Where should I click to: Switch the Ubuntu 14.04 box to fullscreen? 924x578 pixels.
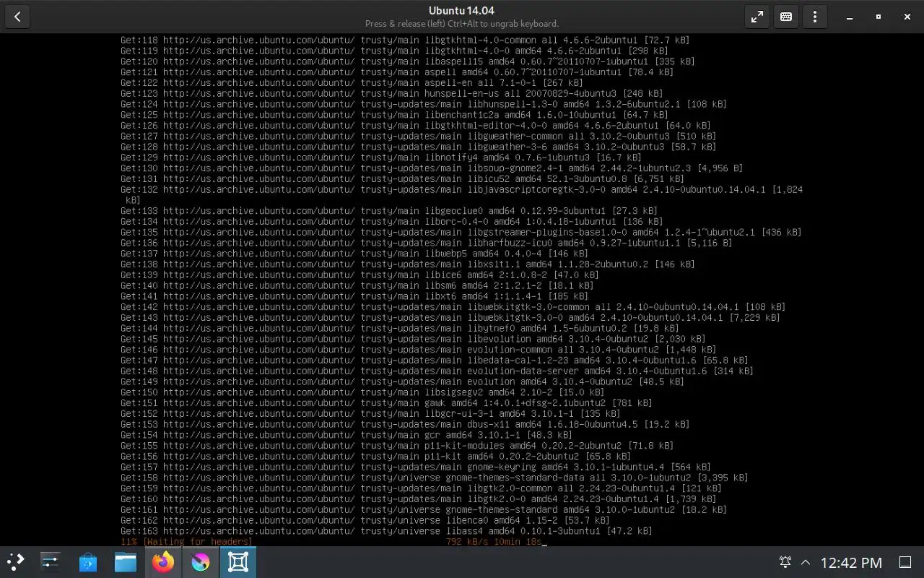click(x=757, y=17)
